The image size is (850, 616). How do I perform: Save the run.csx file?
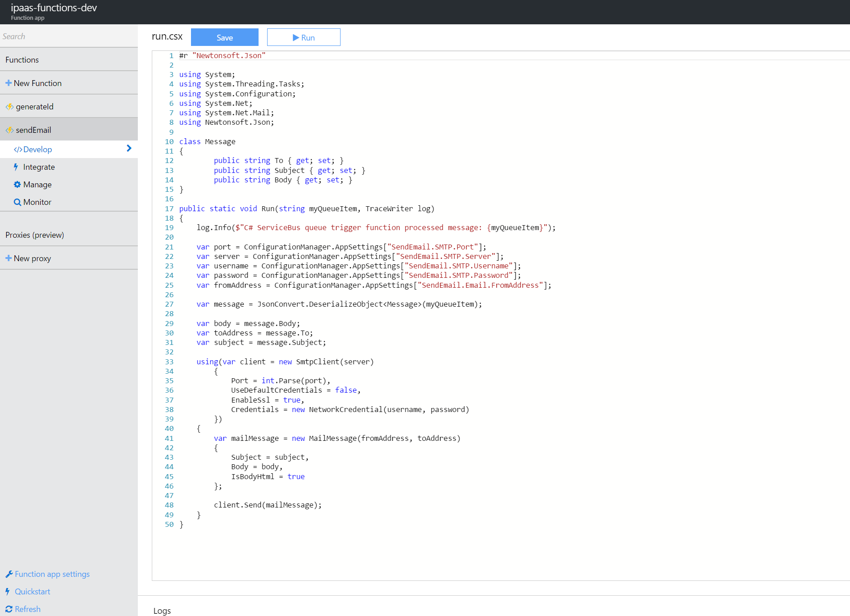tap(224, 37)
